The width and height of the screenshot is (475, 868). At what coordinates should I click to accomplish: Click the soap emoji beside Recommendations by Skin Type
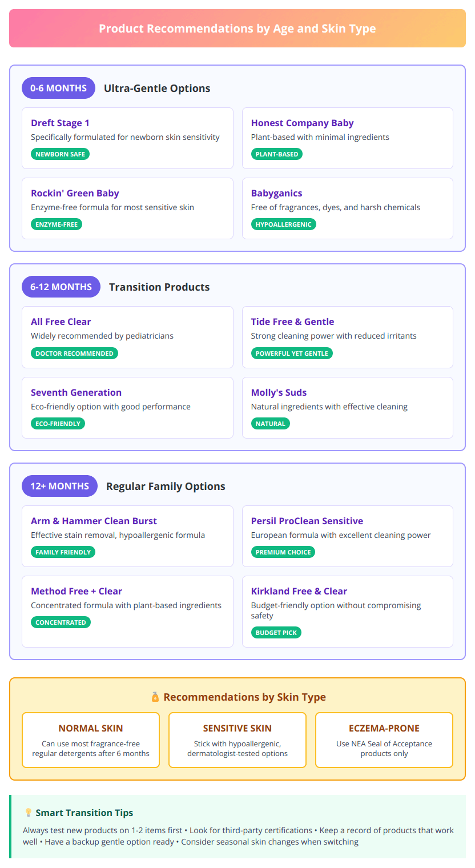click(155, 697)
